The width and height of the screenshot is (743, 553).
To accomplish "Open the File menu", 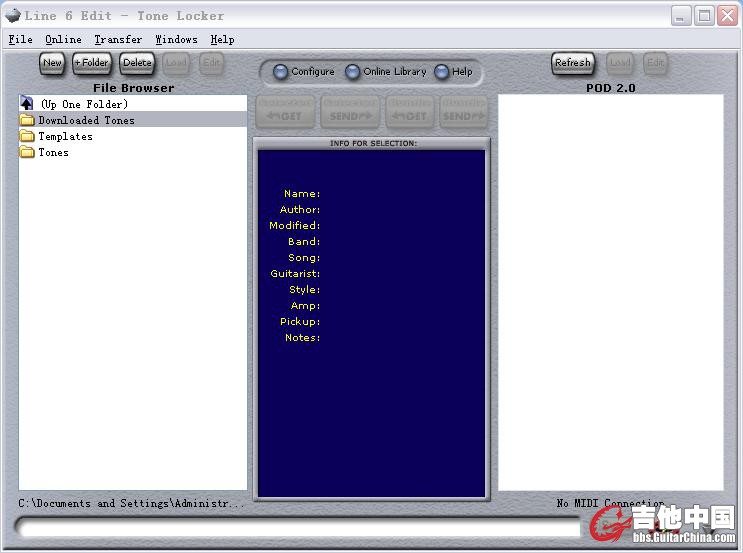I will pyautogui.click(x=20, y=40).
